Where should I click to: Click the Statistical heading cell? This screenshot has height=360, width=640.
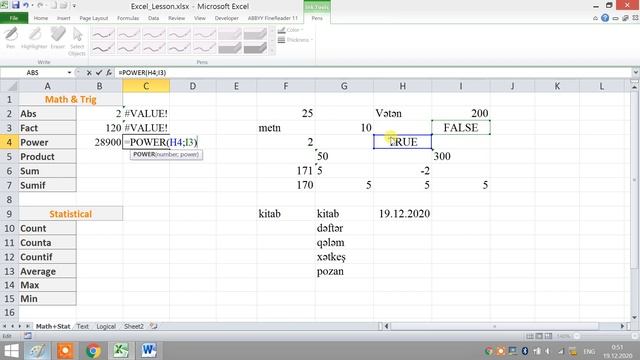[70, 214]
